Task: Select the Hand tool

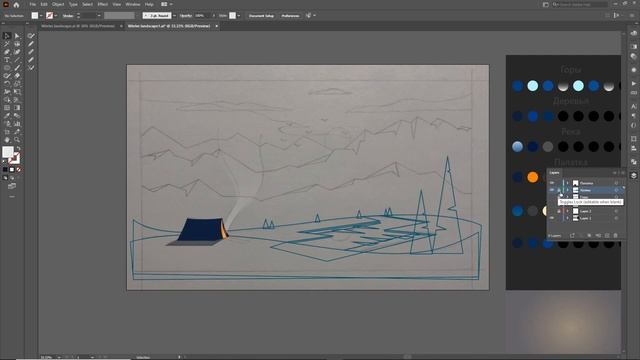Action: click(7, 140)
